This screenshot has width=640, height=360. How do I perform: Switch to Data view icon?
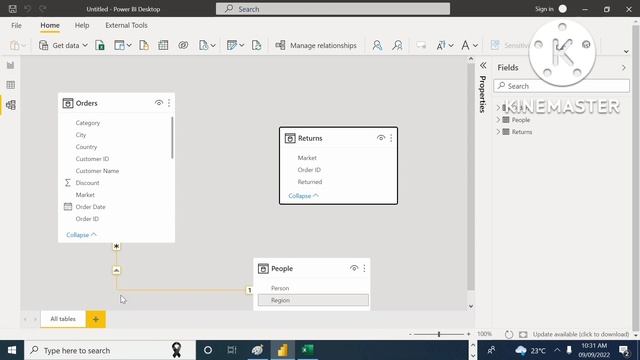coord(11,85)
